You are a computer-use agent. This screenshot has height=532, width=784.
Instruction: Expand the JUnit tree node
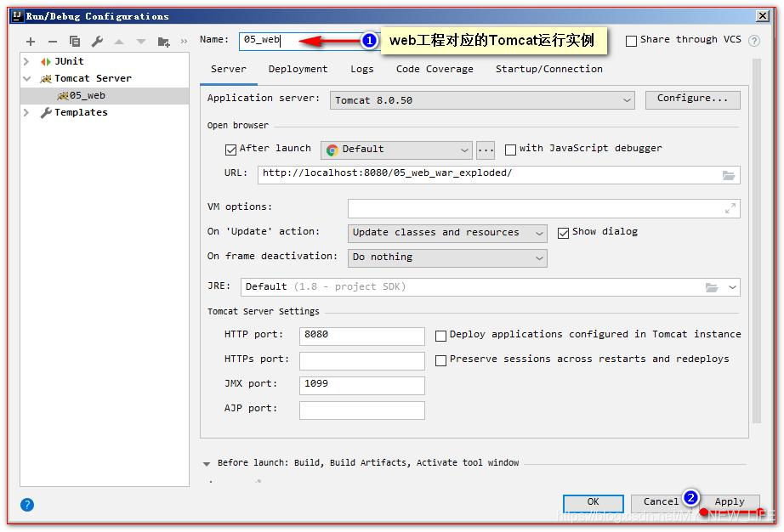pyautogui.click(x=26, y=61)
